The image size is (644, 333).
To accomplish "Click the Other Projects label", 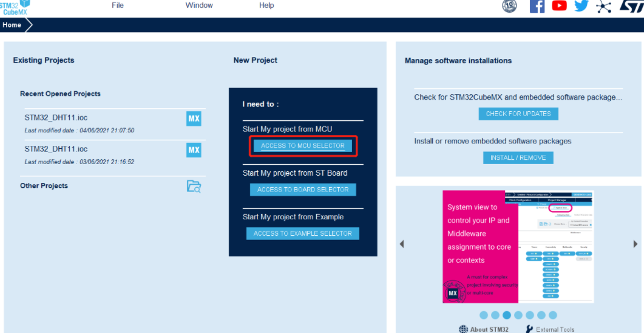I will [x=44, y=186].
